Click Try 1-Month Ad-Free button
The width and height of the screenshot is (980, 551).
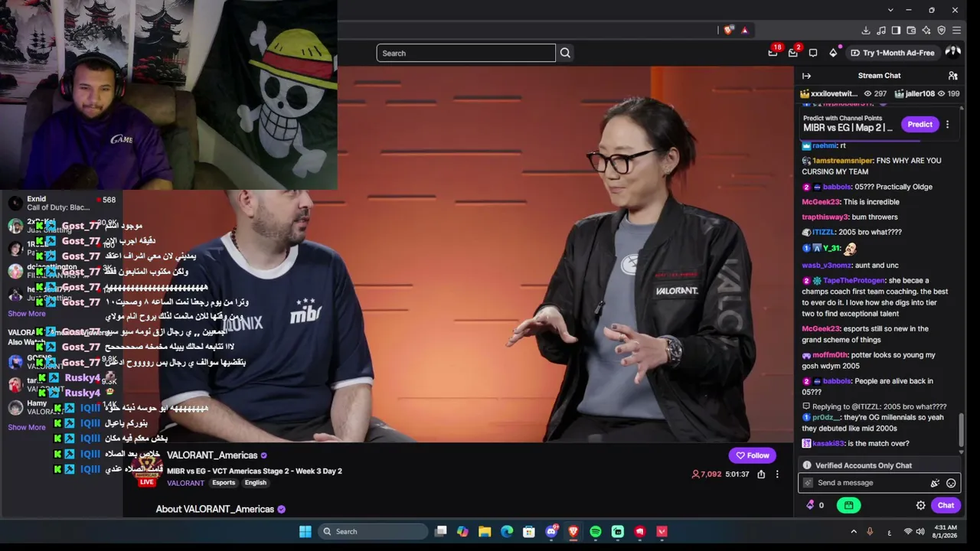coord(893,53)
